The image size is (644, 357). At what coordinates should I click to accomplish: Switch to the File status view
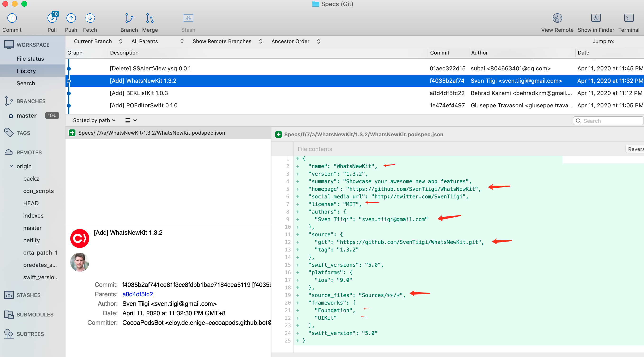coord(30,59)
